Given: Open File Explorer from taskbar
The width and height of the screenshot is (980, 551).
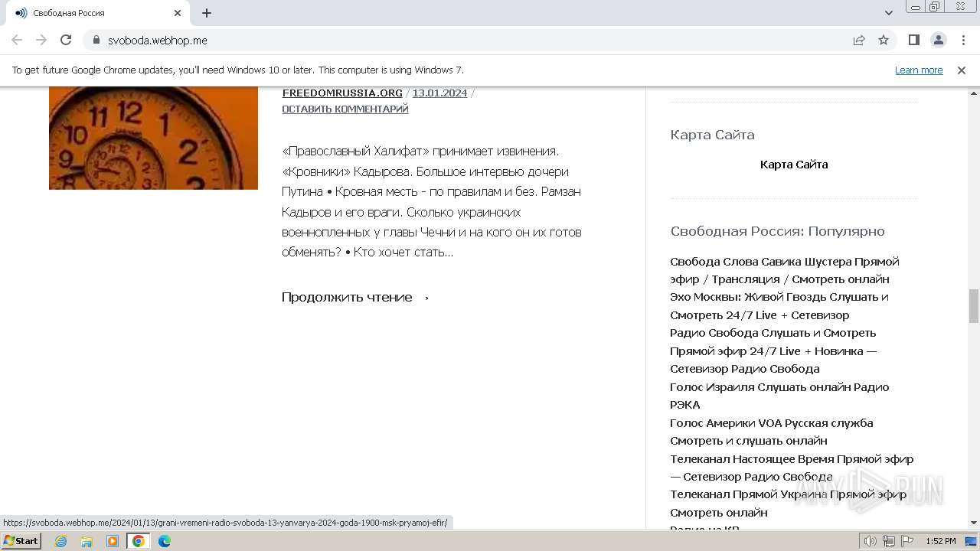Looking at the screenshot, I should coord(87,541).
